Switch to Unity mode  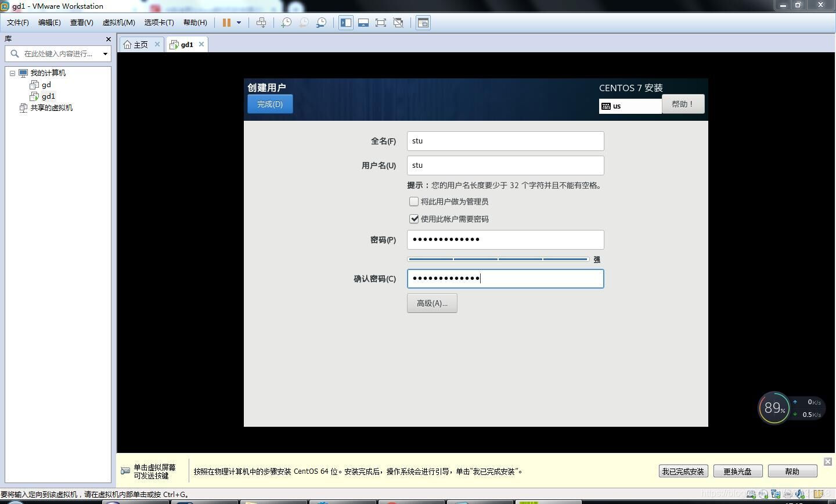[x=398, y=23]
